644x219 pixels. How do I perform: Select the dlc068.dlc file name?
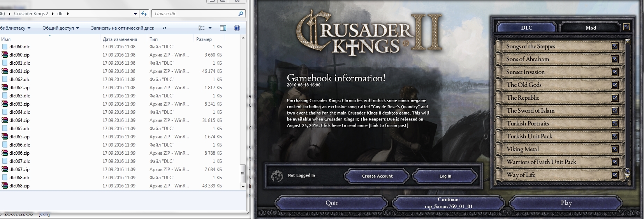click(x=19, y=178)
